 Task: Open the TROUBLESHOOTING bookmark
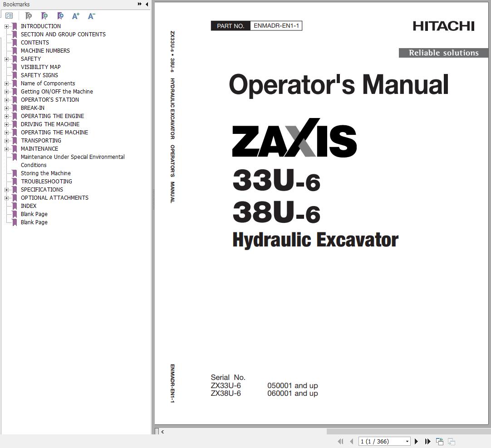click(46, 182)
